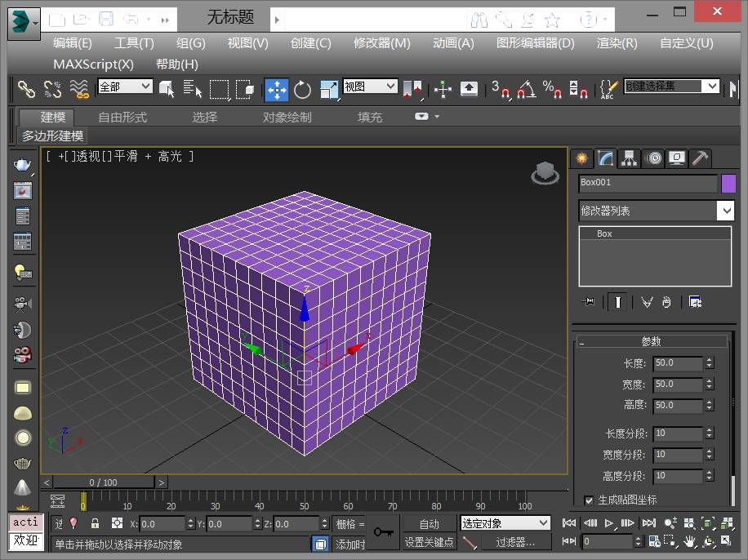Switch to the Modify command panel tab

pos(605,158)
